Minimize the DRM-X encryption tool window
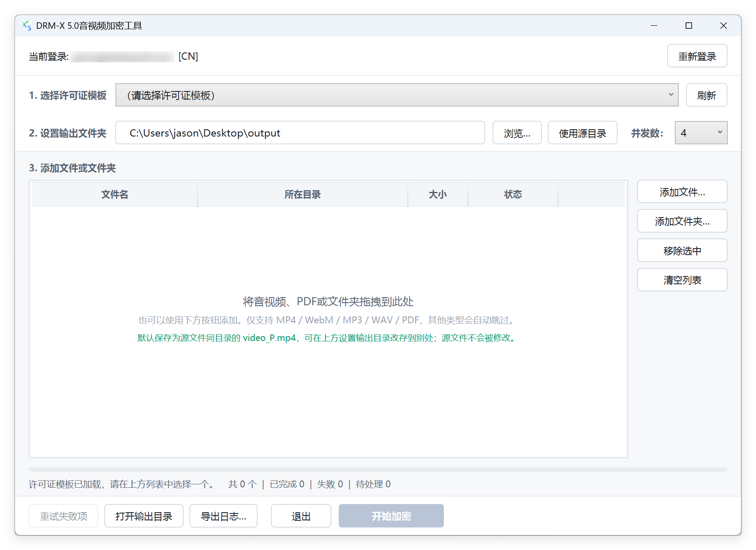Viewport: 756px width, 550px height. [x=654, y=26]
